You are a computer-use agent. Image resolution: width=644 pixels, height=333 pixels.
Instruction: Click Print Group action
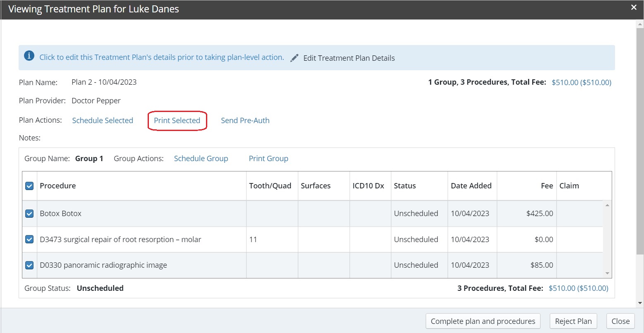(268, 159)
